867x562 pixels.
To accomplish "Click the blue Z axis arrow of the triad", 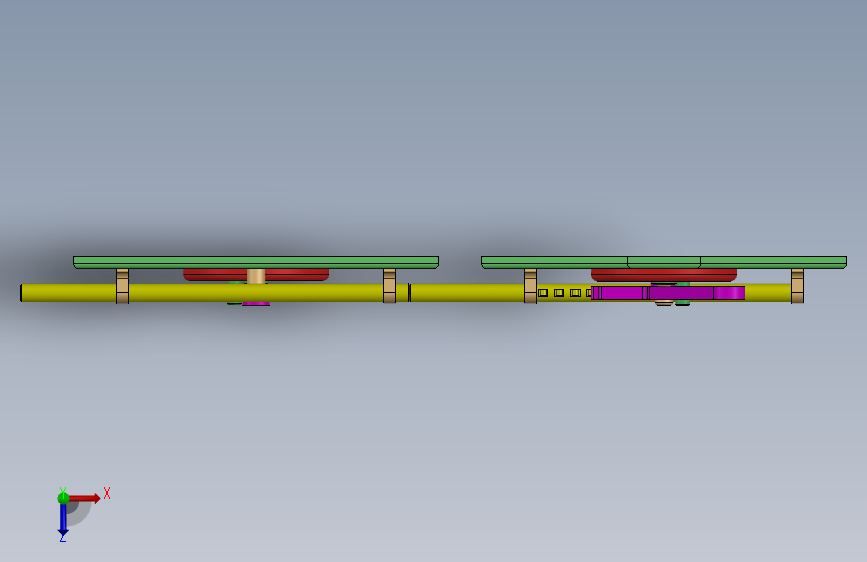I will pos(63,520).
